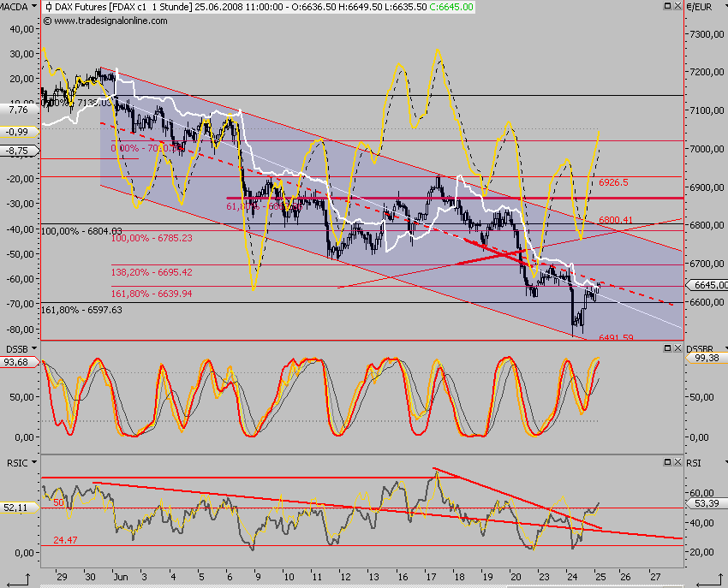
Task: Open the DSSBR dropdown on right axis
Action: coord(725,348)
